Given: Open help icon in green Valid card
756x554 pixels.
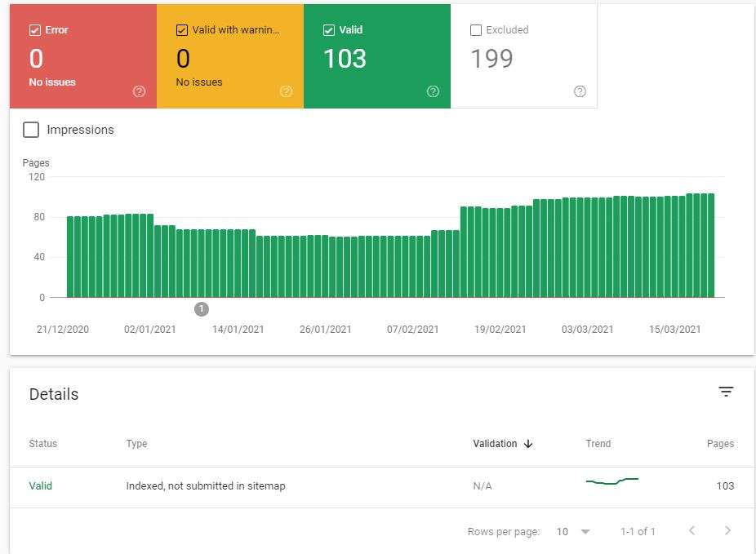Looking at the screenshot, I should (x=433, y=91).
